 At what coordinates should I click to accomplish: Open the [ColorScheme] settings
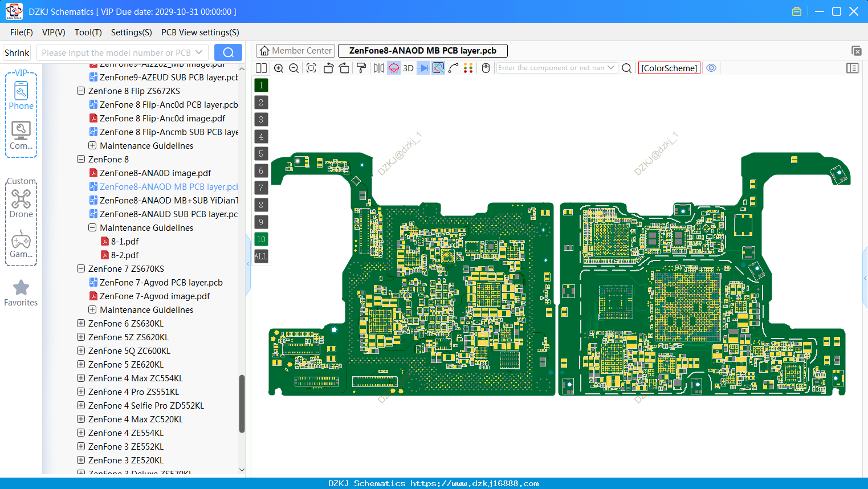click(x=669, y=68)
